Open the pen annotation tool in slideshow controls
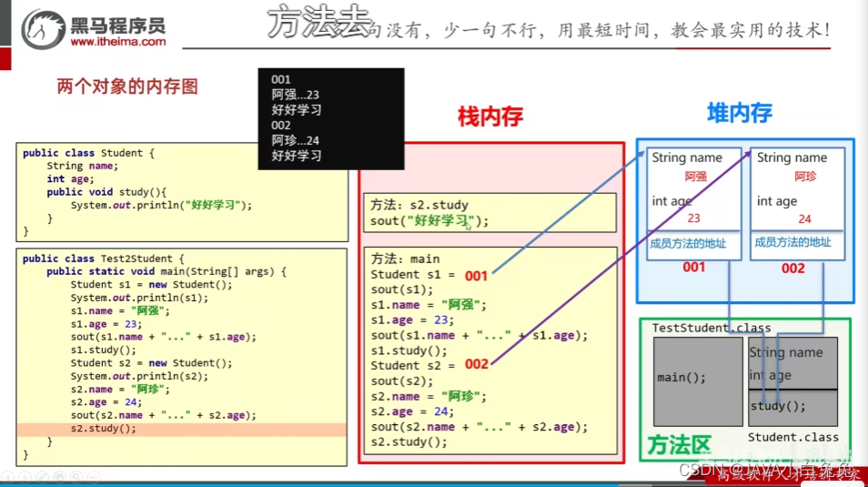The width and height of the screenshot is (868, 487). [42, 476]
